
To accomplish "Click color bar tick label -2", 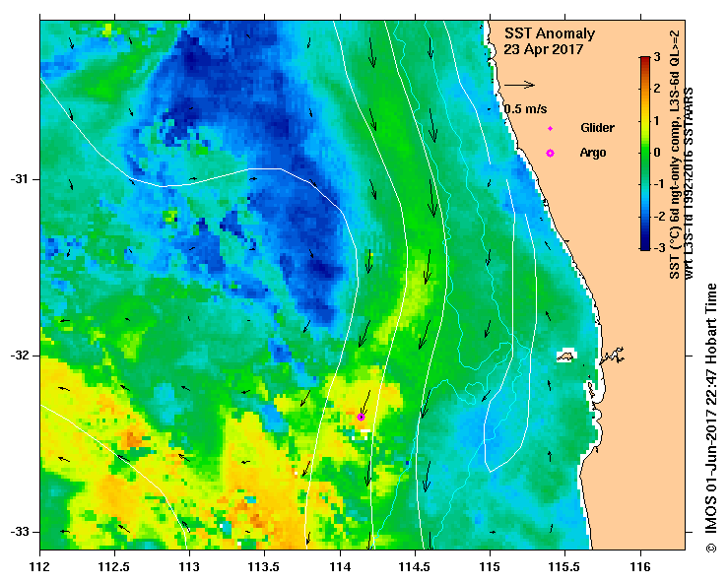I will [x=659, y=216].
